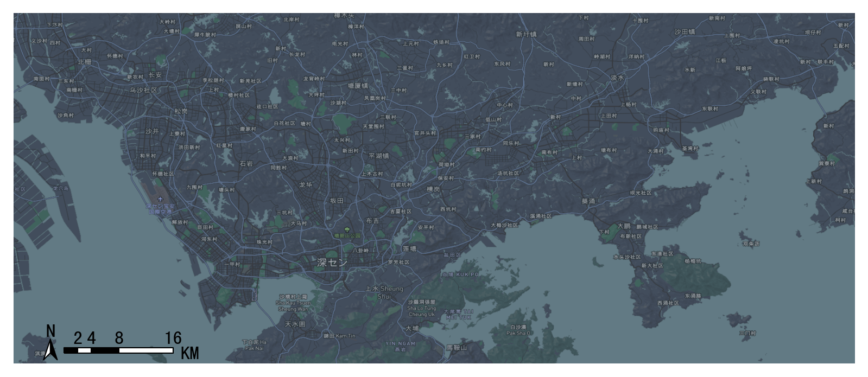Click the 新圩镇 label

click(x=526, y=34)
